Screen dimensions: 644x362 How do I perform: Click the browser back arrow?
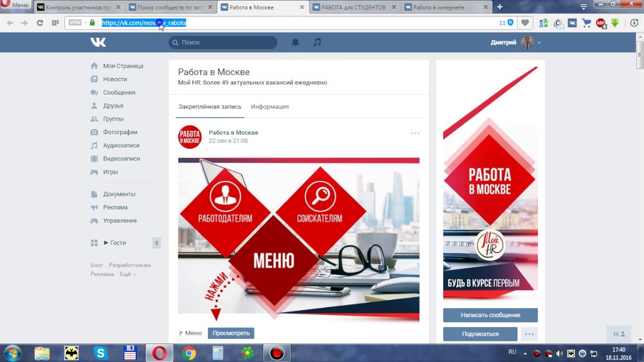click(x=10, y=23)
